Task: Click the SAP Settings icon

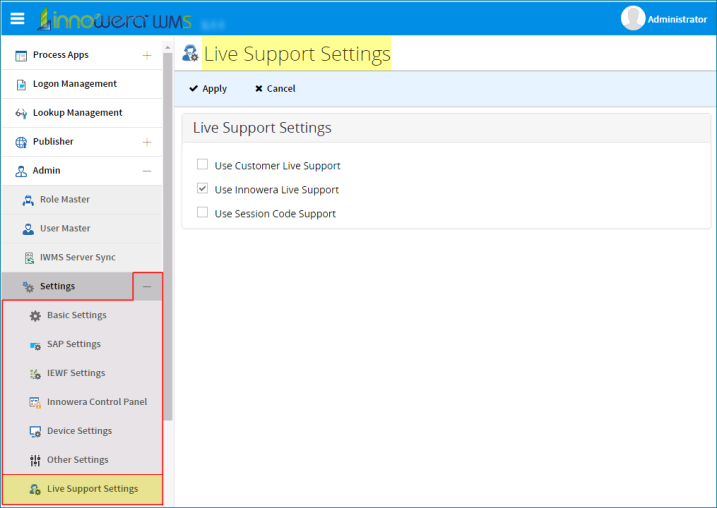Action: (35, 345)
